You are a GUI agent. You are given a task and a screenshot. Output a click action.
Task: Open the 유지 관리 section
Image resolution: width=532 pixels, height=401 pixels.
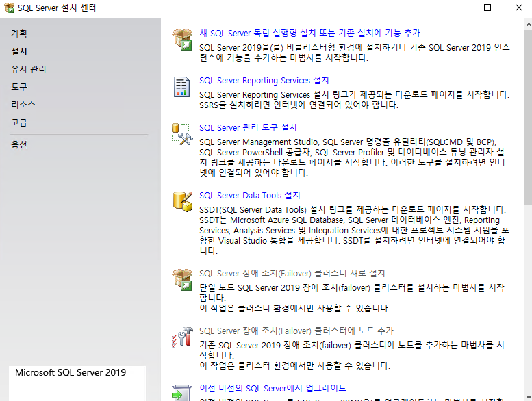tap(29, 69)
